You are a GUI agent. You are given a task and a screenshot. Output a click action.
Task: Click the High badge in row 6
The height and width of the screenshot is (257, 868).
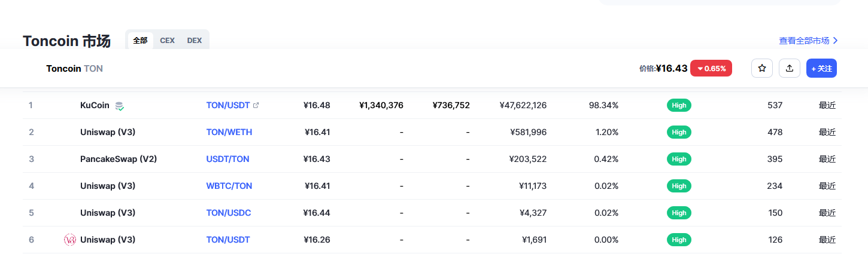tap(679, 240)
